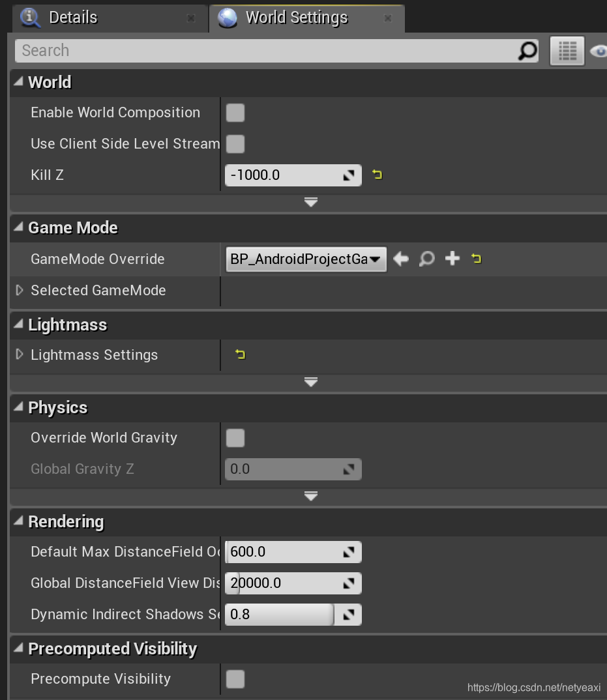Browse to GameMode asset in Content Browser
Image resolution: width=607 pixels, height=700 pixels.
pyautogui.click(x=427, y=259)
